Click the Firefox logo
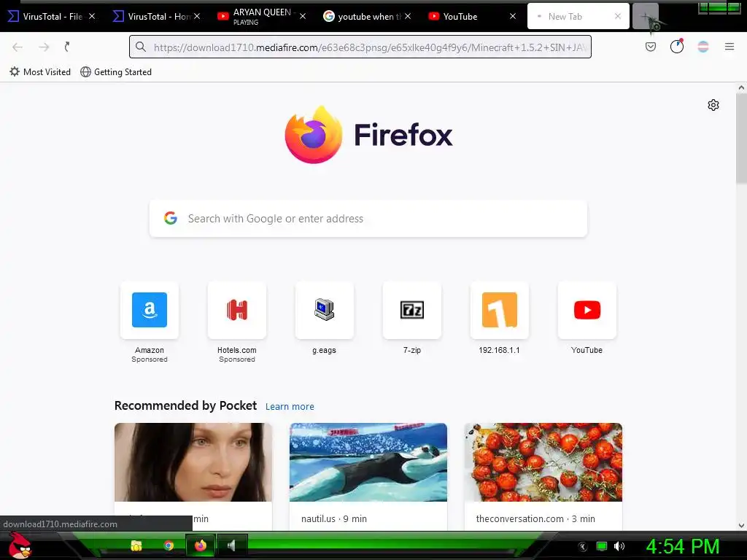The height and width of the screenshot is (560, 747). point(368,134)
